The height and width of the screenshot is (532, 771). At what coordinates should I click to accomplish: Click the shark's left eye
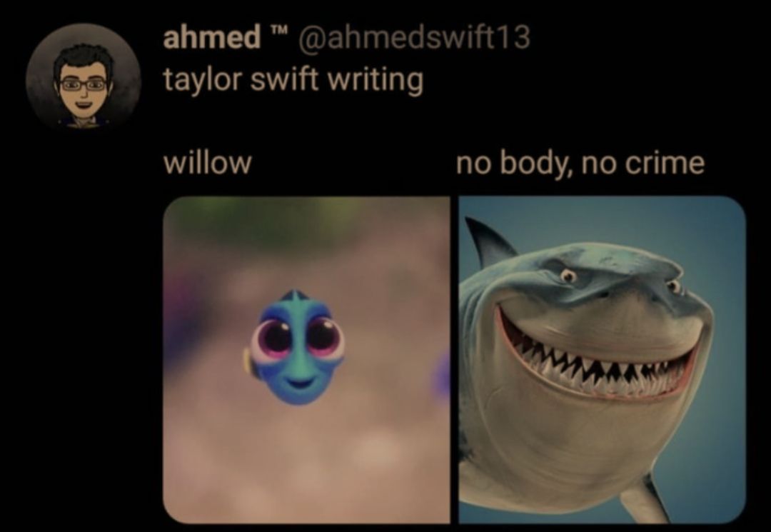click(570, 277)
